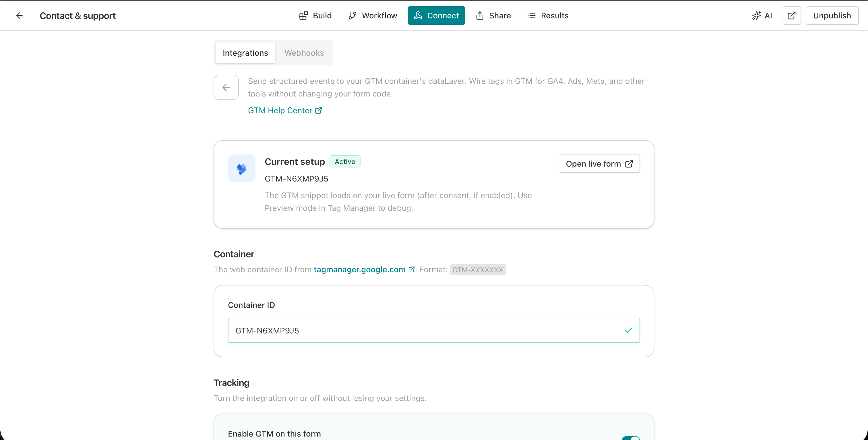Navigate back using the top-left arrow
Viewport: 868px width, 440px height.
19,16
